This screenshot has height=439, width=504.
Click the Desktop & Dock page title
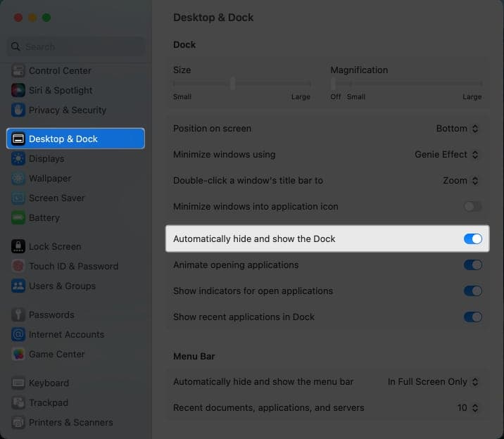pos(213,18)
